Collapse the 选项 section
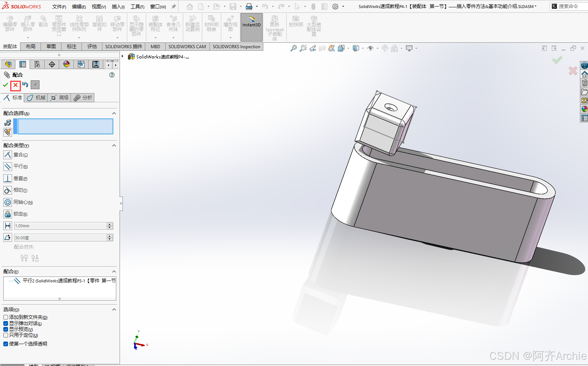 tap(114, 309)
